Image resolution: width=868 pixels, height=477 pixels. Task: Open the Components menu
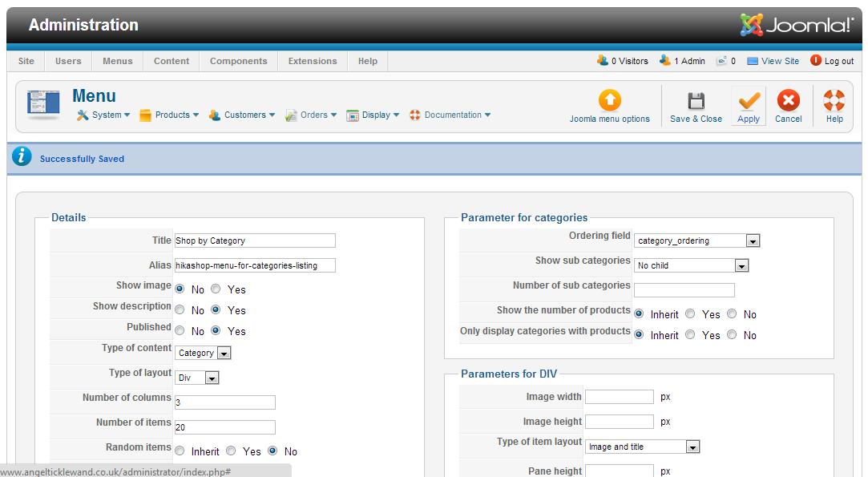point(238,61)
